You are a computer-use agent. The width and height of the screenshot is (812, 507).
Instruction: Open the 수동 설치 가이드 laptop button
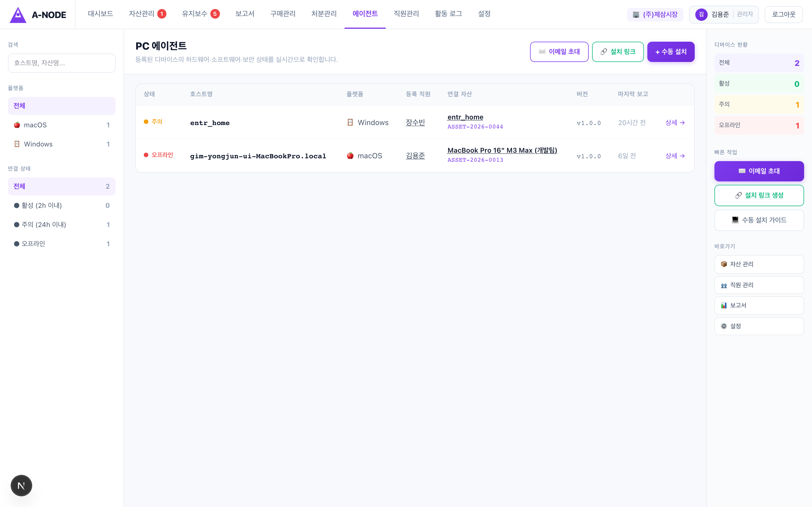(759, 220)
